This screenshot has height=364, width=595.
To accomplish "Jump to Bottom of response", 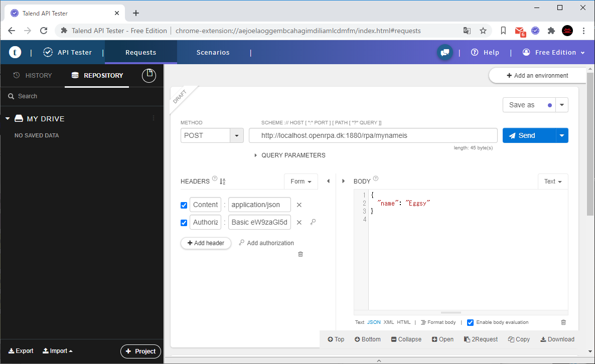I will (x=367, y=339).
